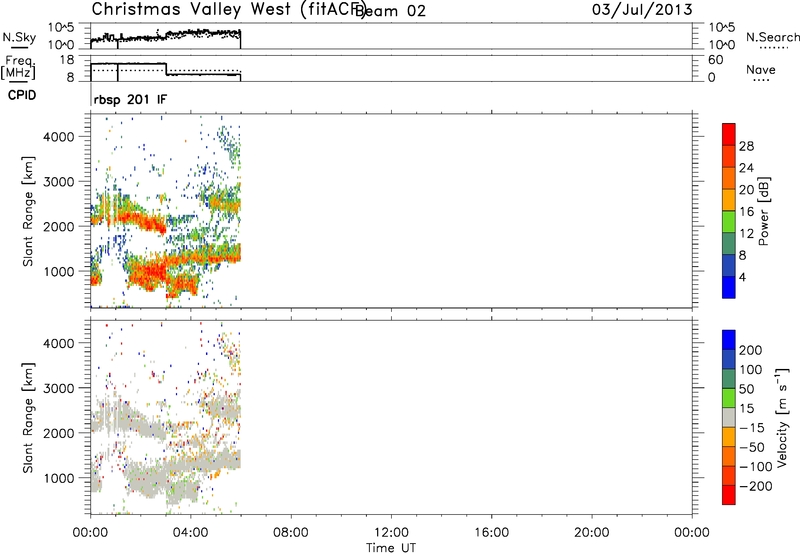Screen dimensions: 800x554
Task: Click the '10^5' tick left of the N.Sky panel
Action: 61,27
